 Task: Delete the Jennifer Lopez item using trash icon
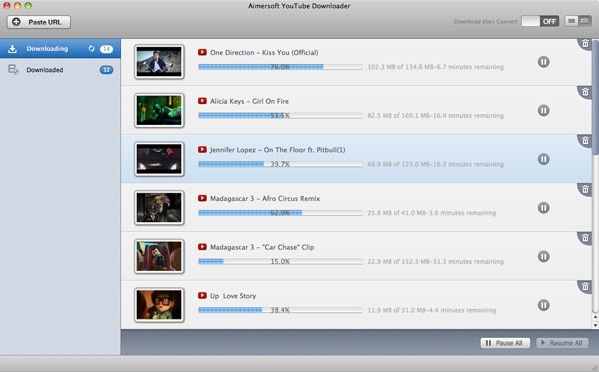585,141
